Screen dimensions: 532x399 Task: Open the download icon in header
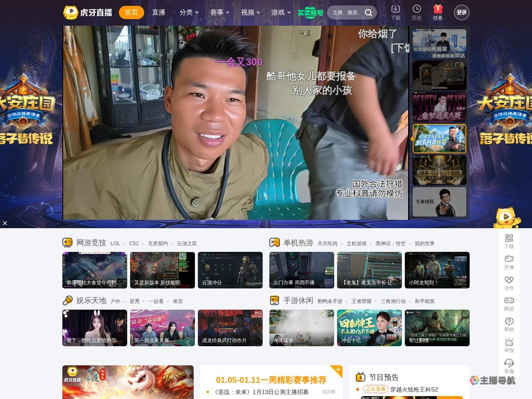tap(396, 9)
